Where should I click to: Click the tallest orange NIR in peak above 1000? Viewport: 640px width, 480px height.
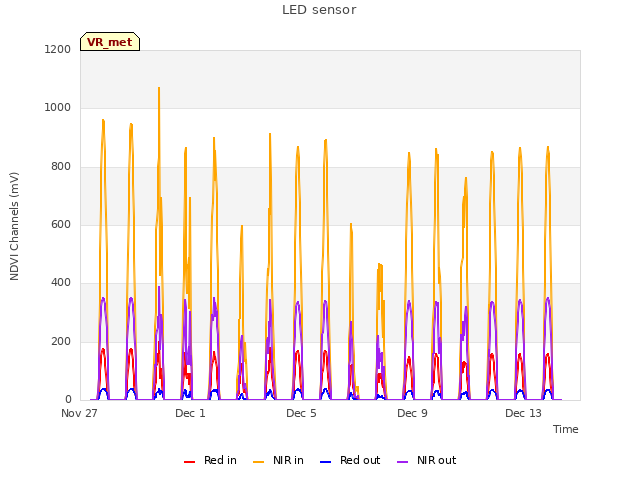[x=159, y=88]
